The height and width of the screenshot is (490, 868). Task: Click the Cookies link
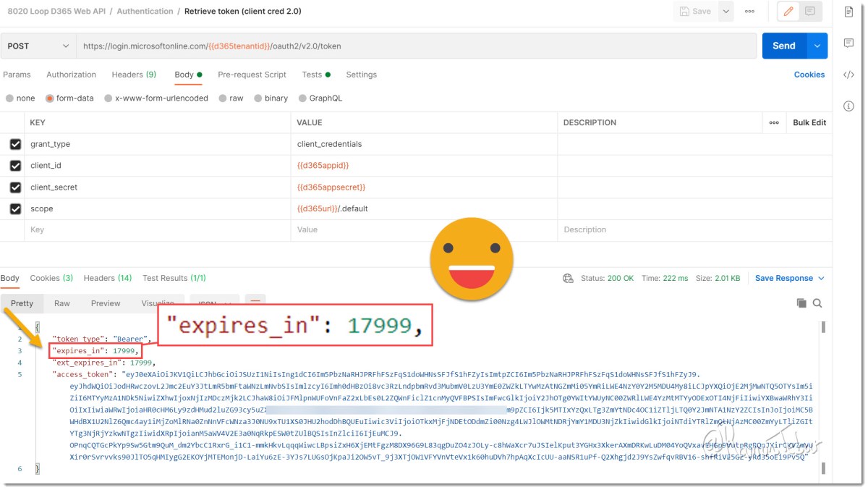click(x=809, y=75)
